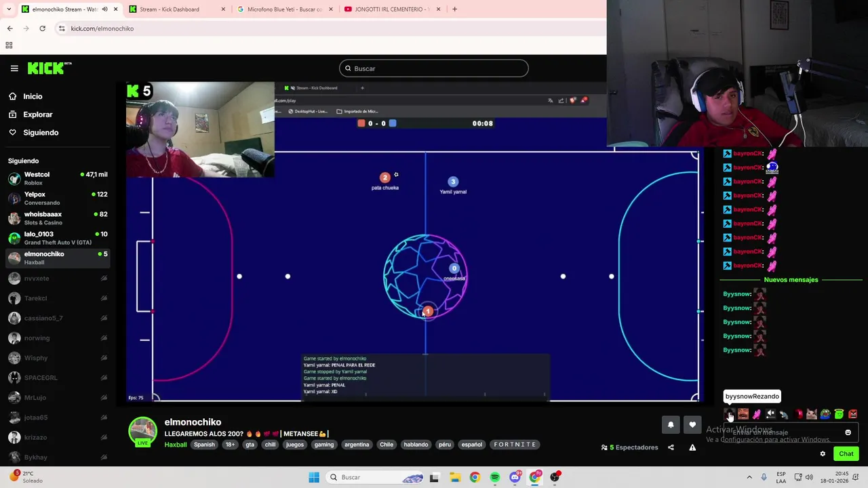Open chat settings gear icon
This screenshot has height=488, width=868.
[823, 453]
